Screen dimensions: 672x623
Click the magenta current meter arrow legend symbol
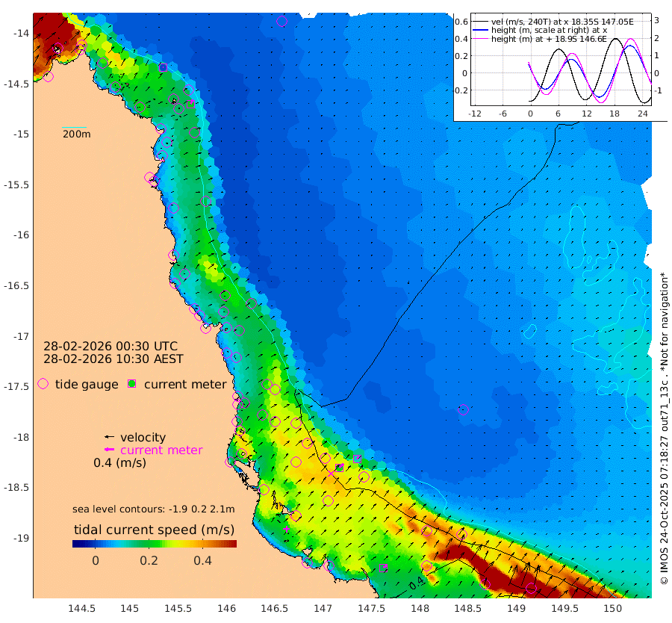click(x=109, y=450)
